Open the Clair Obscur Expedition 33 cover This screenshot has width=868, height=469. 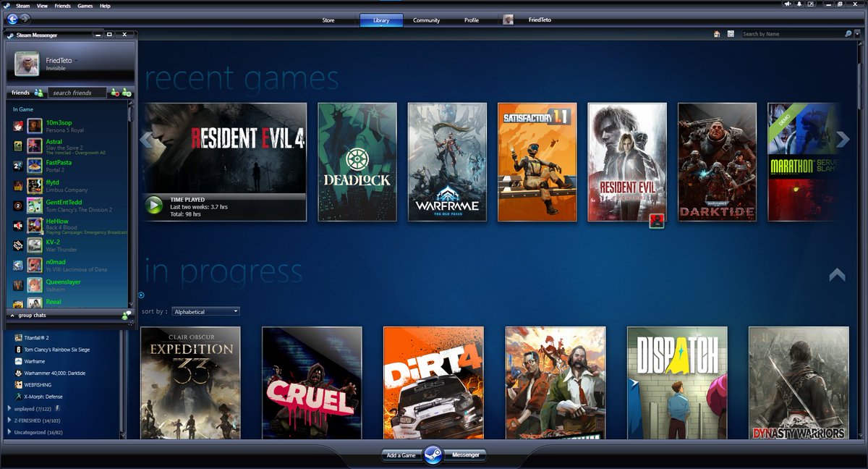[x=190, y=383]
